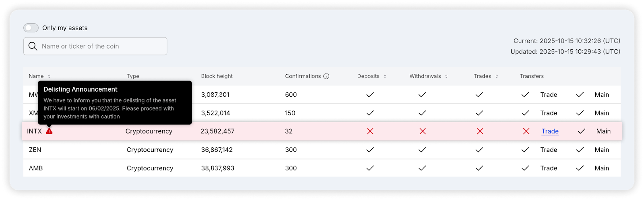
Task: Sort by the Deposits column arrows
Action: (x=385, y=76)
